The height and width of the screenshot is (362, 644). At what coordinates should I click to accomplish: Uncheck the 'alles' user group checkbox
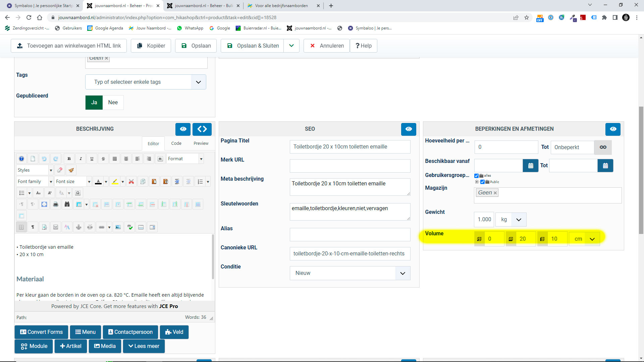point(476,176)
